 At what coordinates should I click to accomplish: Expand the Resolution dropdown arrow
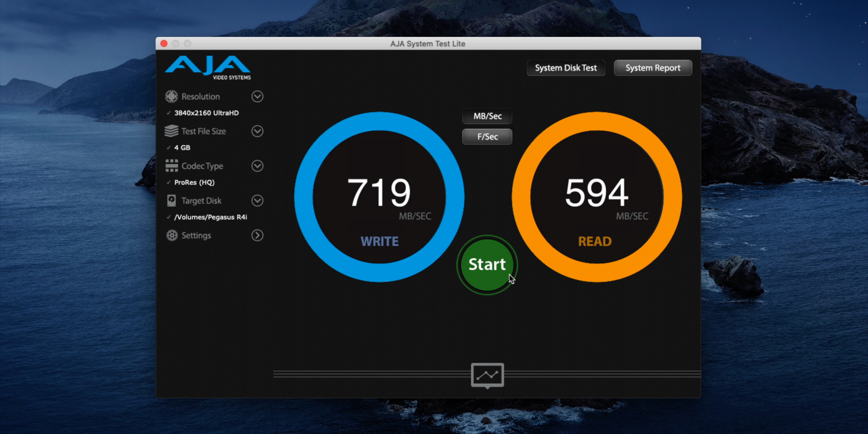tap(257, 97)
